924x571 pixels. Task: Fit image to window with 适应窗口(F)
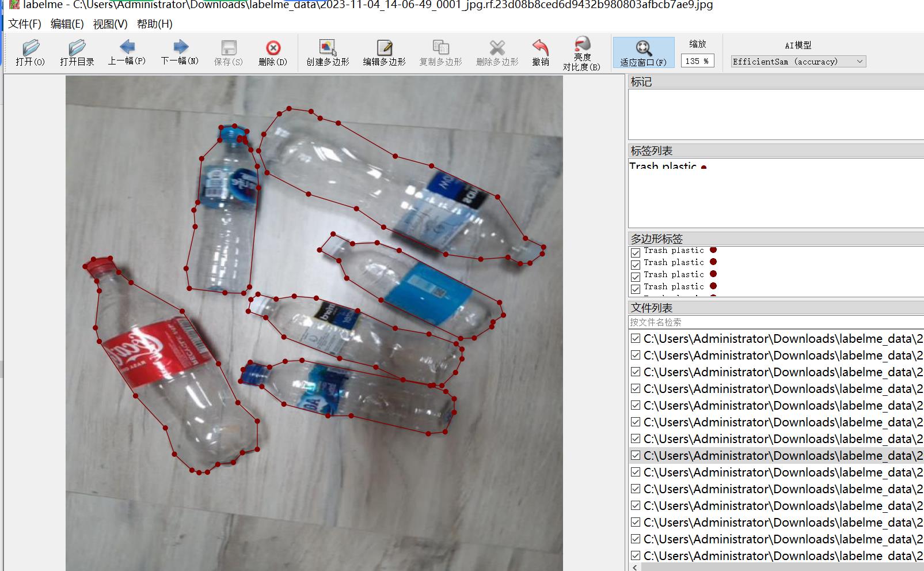(x=643, y=53)
